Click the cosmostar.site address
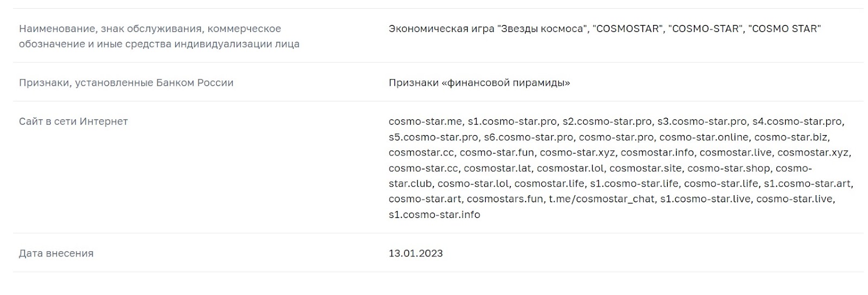The height and width of the screenshot is (295, 868). [x=645, y=168]
